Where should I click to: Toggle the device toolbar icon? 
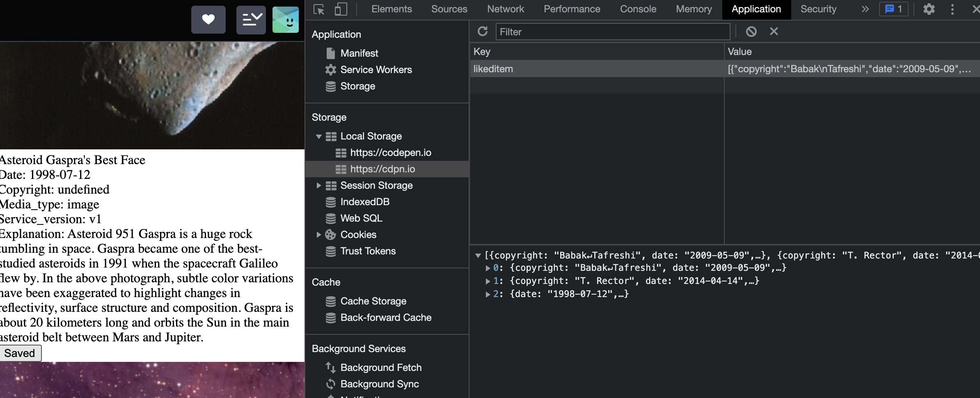pos(341,9)
